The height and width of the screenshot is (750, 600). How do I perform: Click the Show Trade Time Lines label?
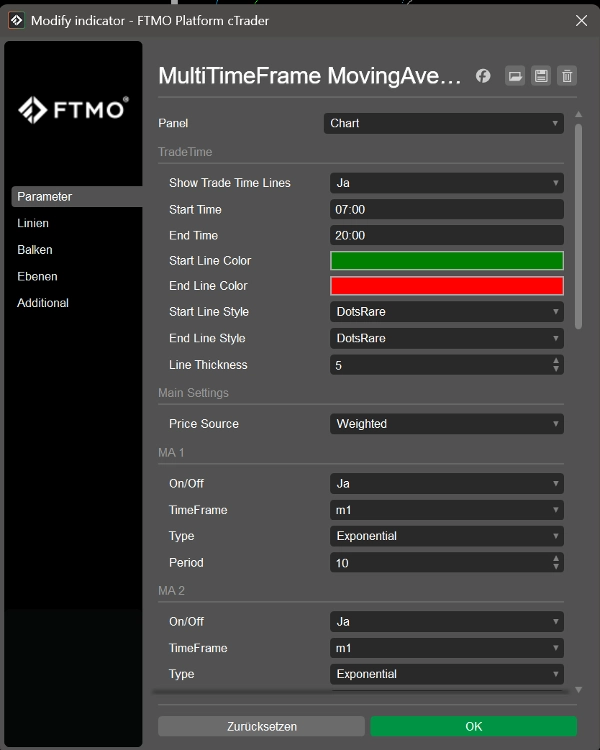pyautogui.click(x=230, y=183)
